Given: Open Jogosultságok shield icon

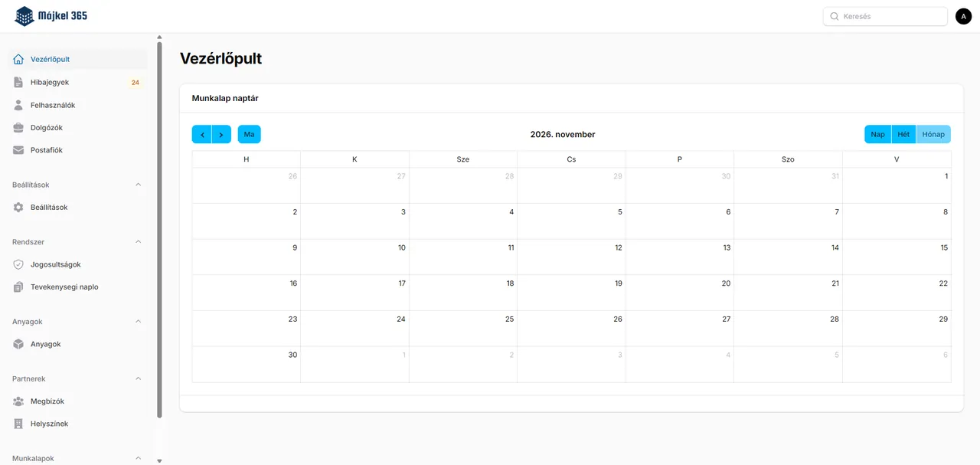Looking at the screenshot, I should pos(18,264).
